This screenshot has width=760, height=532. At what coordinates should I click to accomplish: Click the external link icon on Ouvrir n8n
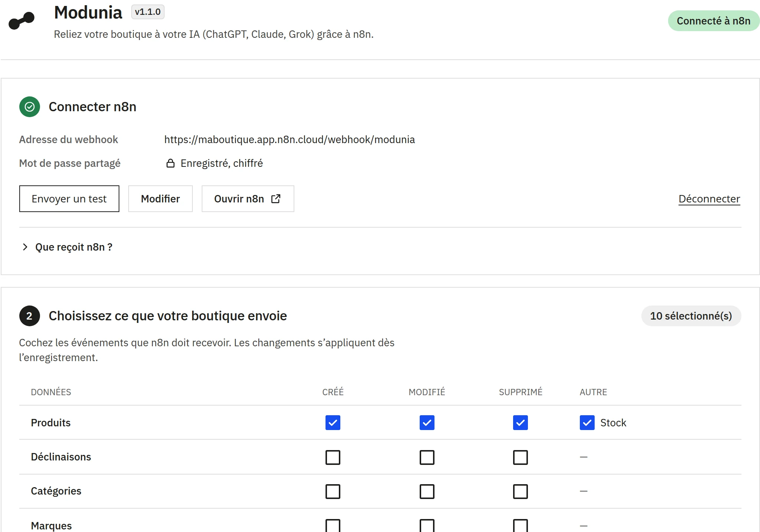pyautogui.click(x=276, y=199)
